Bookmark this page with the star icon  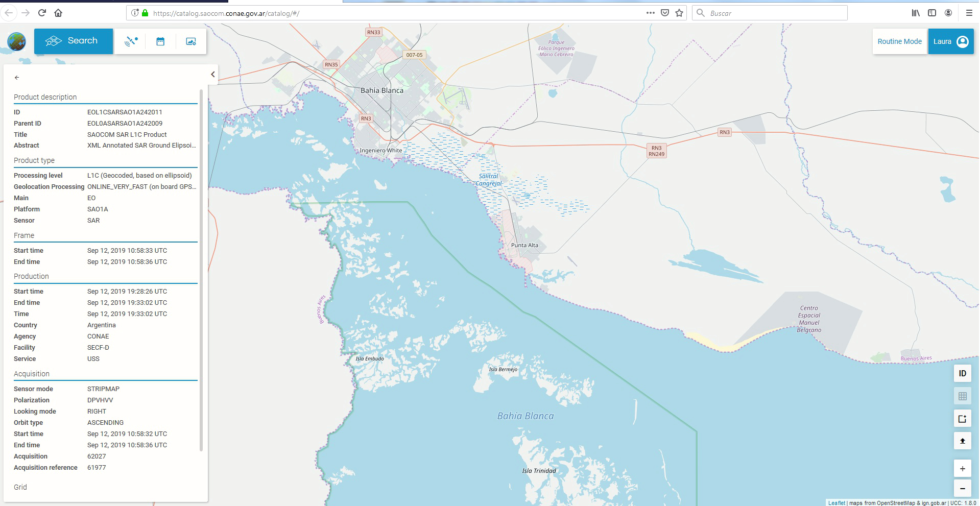tap(679, 13)
